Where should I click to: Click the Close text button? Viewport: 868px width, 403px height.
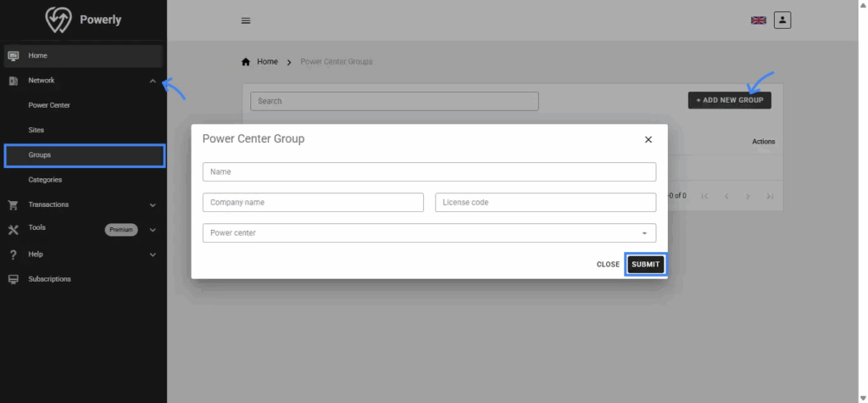coord(608,265)
